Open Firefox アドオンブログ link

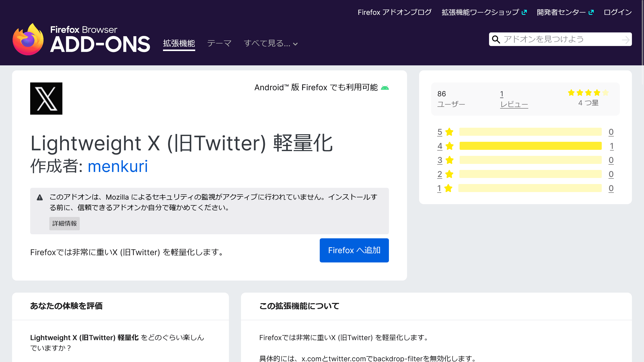(394, 12)
